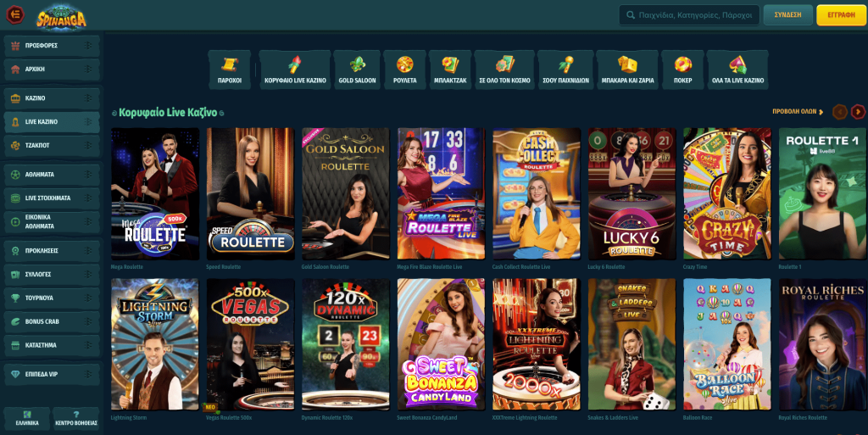Viewport: 868px width, 435px height.
Task: Open ΑΘΛΗΜΑΤΑ football icon
Action: pos(15,175)
